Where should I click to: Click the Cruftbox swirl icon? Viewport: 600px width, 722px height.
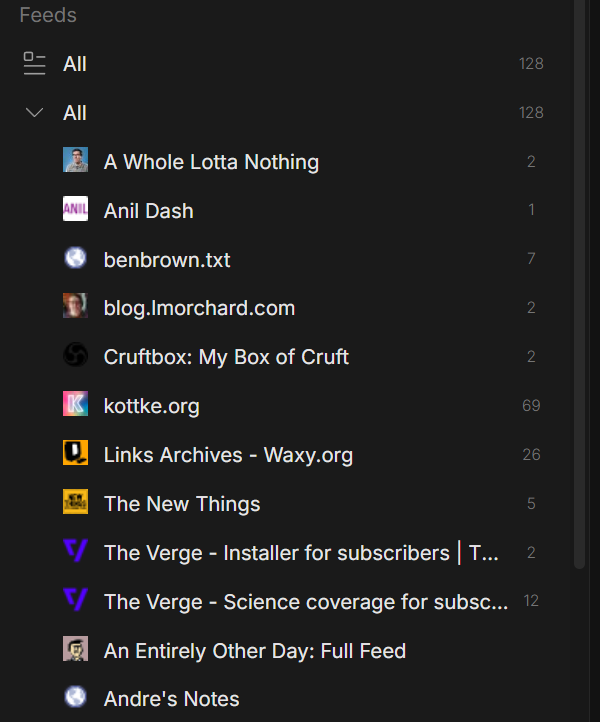(76, 355)
